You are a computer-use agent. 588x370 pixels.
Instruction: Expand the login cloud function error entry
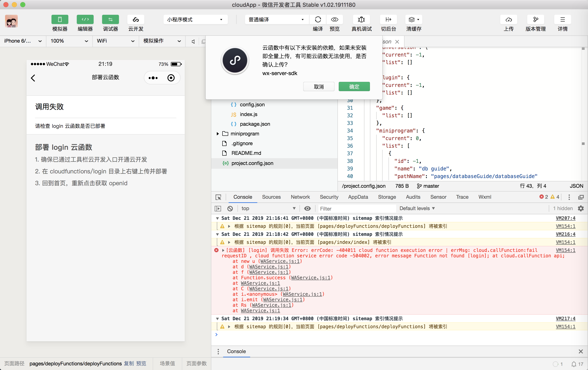click(223, 250)
